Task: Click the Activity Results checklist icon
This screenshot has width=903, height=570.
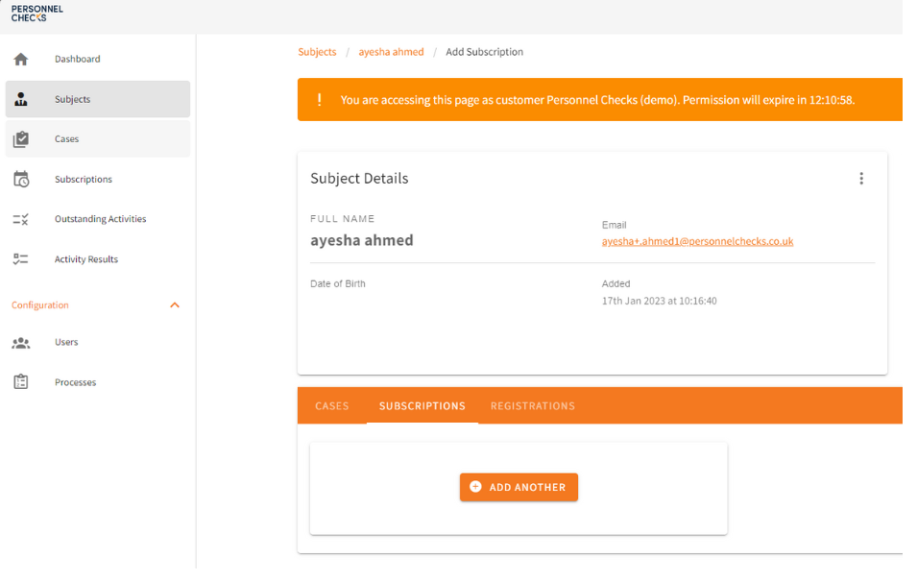Action: [21, 259]
